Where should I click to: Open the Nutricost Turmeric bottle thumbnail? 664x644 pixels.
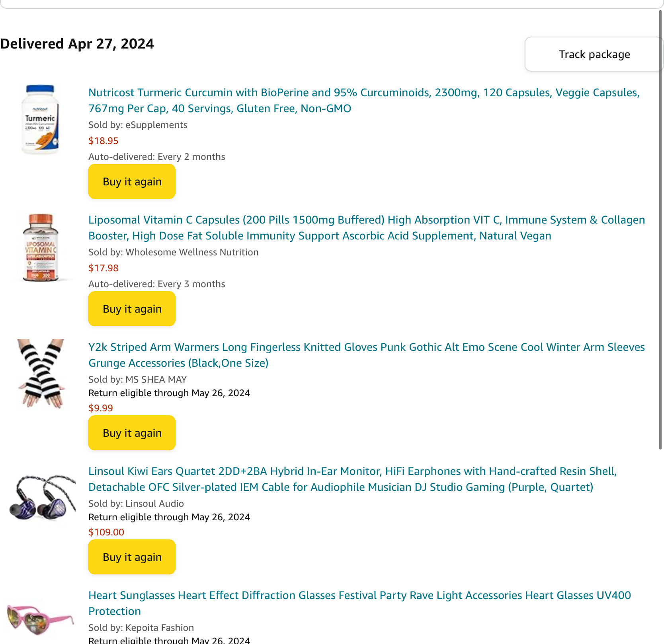click(x=40, y=119)
